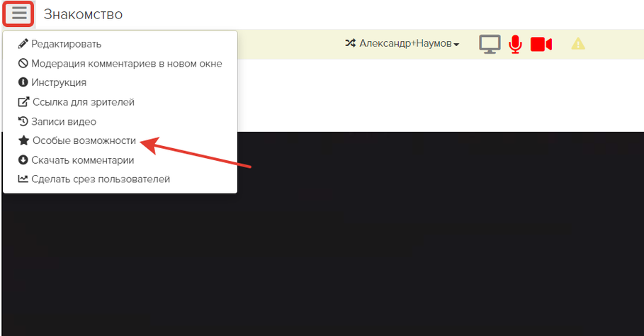Click the yellow warning triangle icon
This screenshot has height=336, width=644.
[x=578, y=43]
